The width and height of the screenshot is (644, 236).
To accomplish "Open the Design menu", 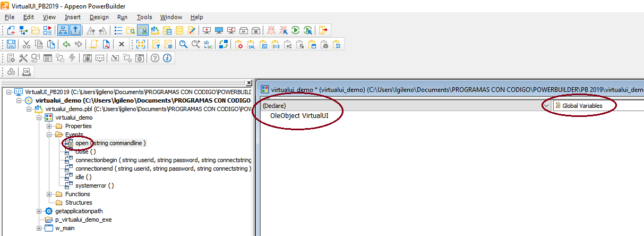I will [x=99, y=17].
